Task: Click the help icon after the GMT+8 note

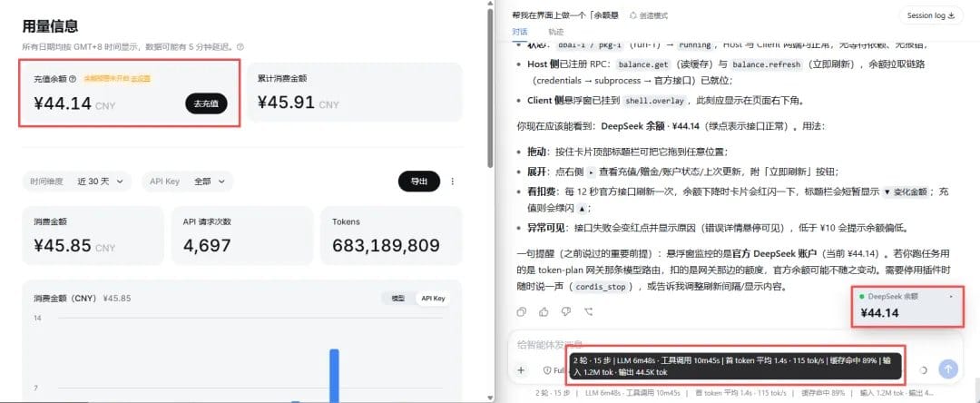Action: point(240,47)
